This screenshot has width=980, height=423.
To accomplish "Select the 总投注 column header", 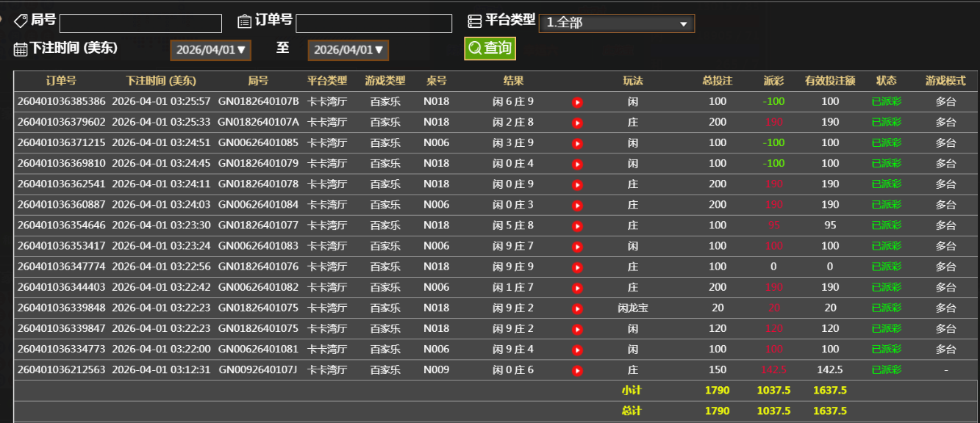I will pos(717,81).
